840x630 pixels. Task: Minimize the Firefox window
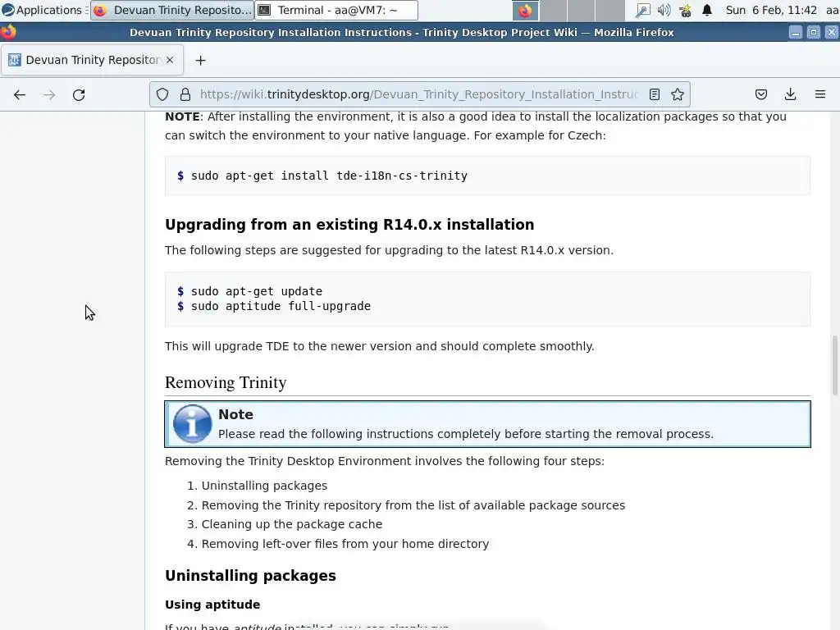click(796, 33)
